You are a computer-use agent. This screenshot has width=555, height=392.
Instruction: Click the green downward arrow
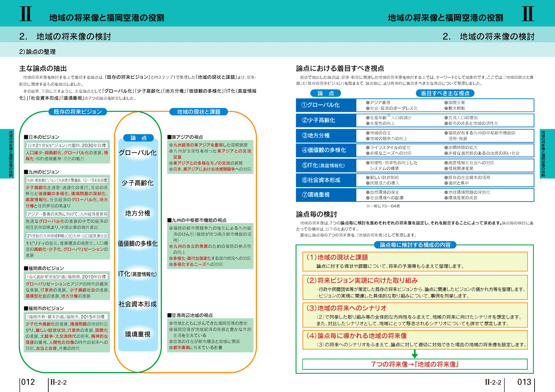coord(415,354)
